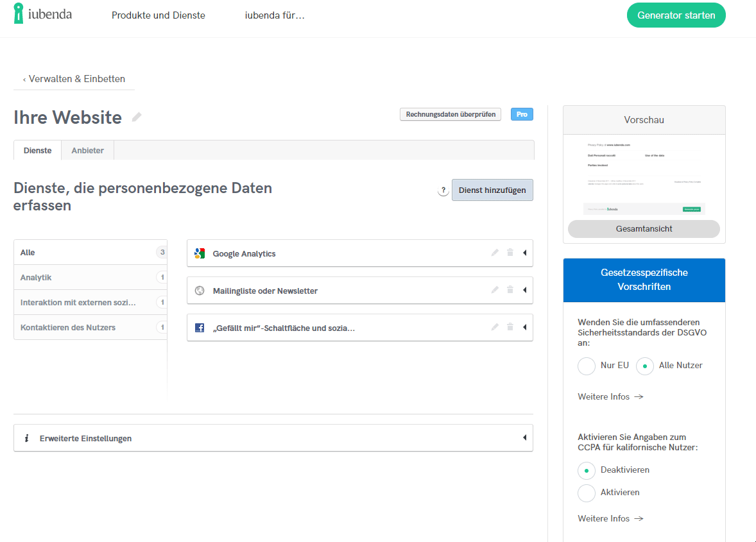Switch to the Anbieter tab
The width and height of the screenshot is (756, 542).
click(87, 151)
